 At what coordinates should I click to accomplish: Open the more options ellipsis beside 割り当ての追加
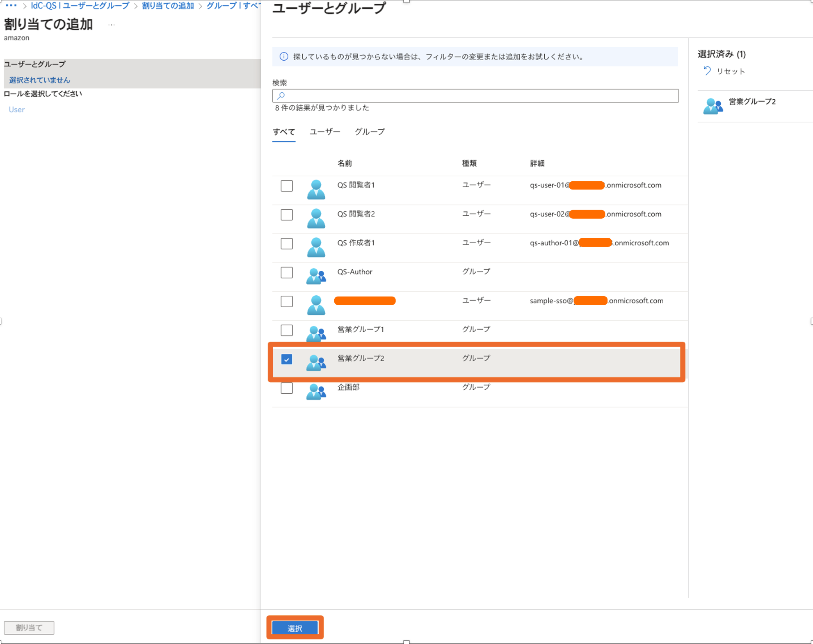coord(111,25)
